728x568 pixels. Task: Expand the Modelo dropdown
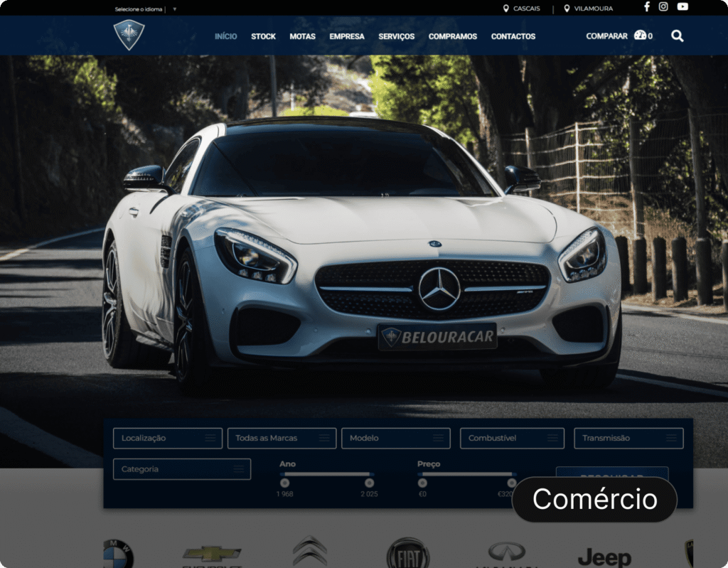tap(396, 438)
